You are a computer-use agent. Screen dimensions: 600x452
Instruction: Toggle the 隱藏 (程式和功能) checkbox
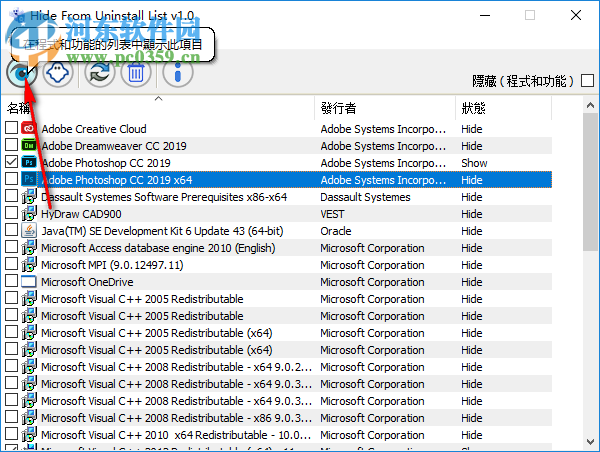[x=587, y=81]
